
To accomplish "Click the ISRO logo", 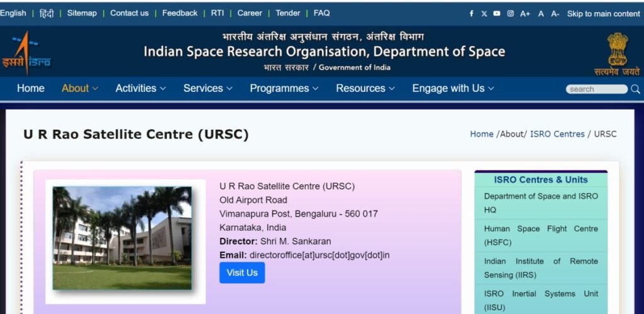I will (x=26, y=53).
